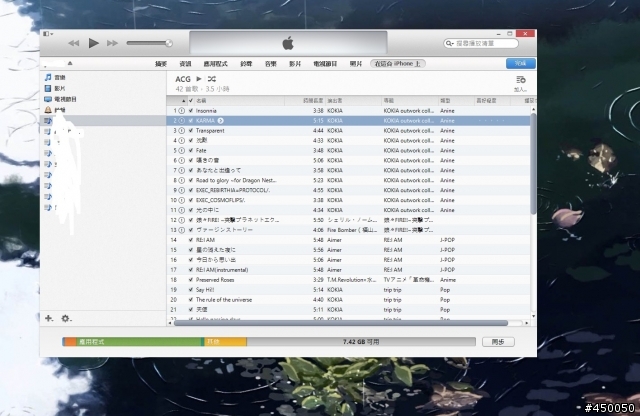Adjust the volume slider knob
The width and height of the screenshot is (640, 416).
pos(169,43)
